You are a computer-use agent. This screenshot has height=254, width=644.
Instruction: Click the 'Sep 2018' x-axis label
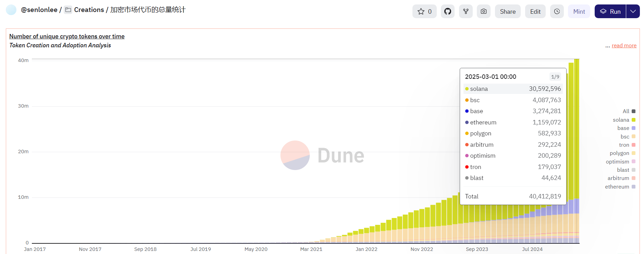[145, 249]
